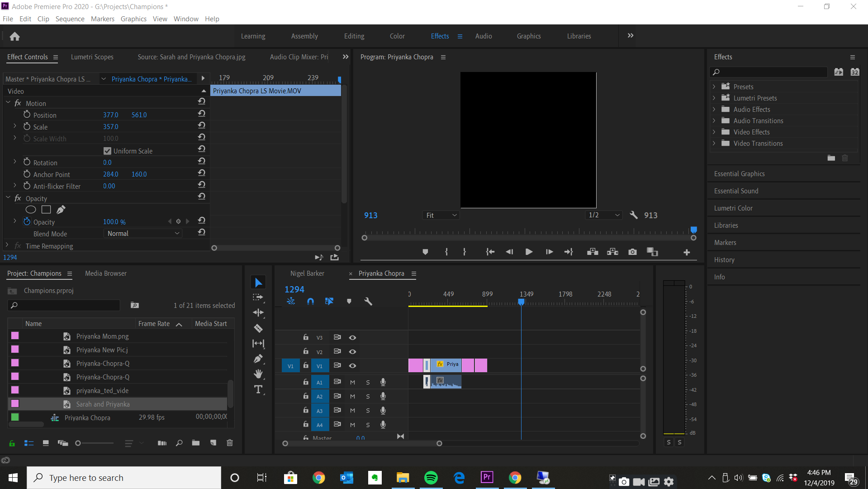Collapse the Motion effect section
The height and width of the screenshot is (489, 868).
tap(8, 103)
